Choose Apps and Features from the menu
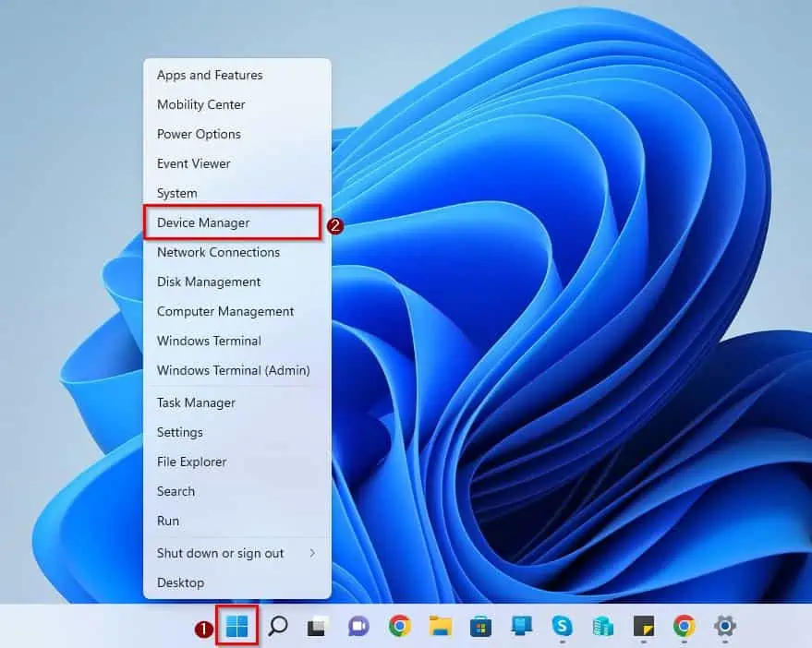The height and width of the screenshot is (648, 812). (237, 75)
